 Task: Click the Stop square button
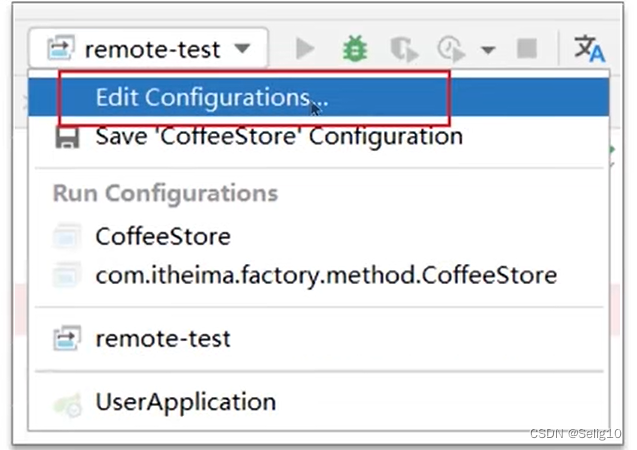click(526, 49)
